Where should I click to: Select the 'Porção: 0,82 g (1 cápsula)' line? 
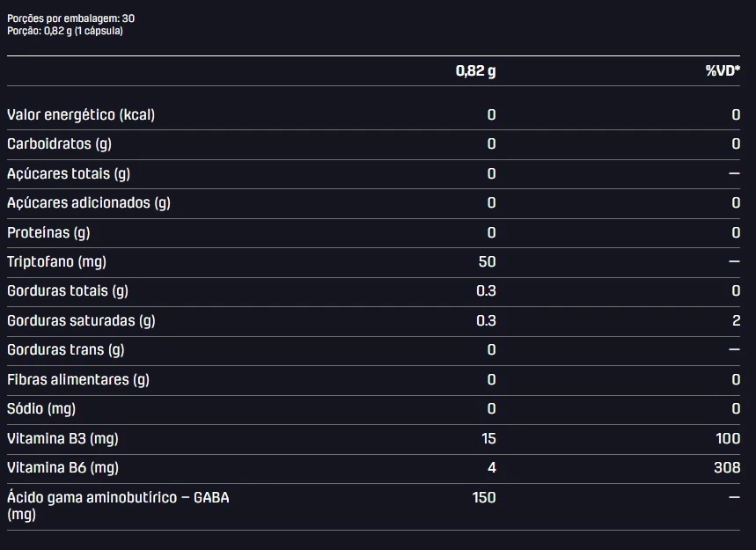(65, 31)
